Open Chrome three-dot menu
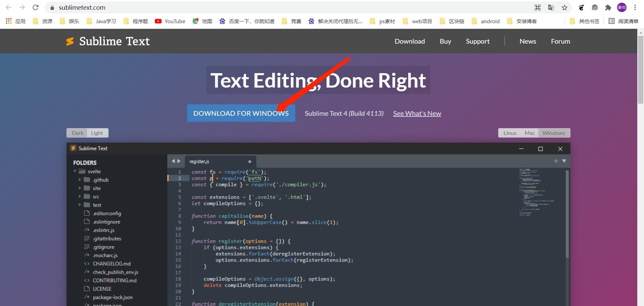The width and height of the screenshot is (644, 306). 635,7
